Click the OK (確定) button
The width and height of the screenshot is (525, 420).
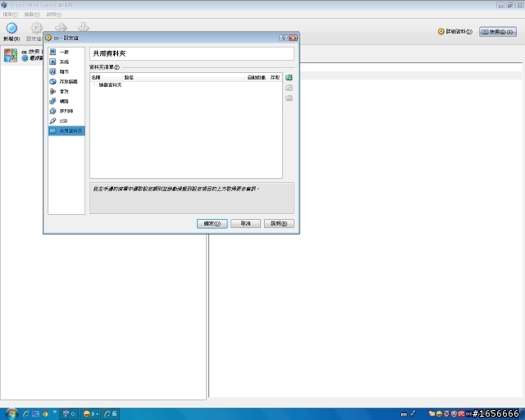click(x=212, y=223)
